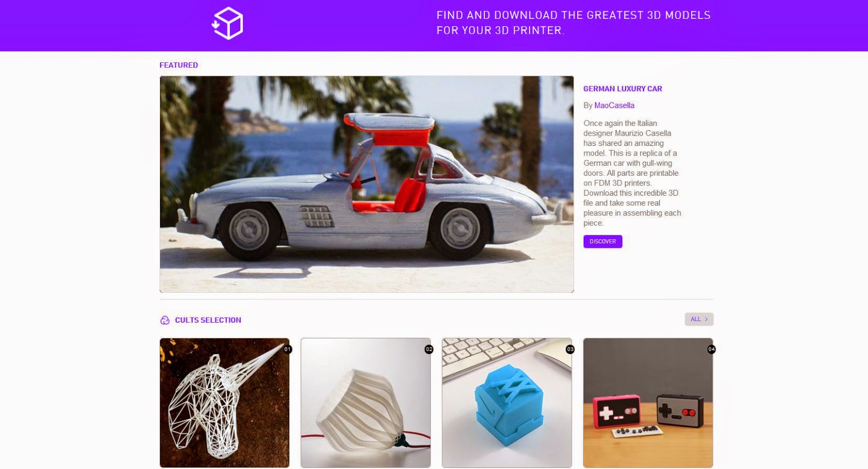Click the FEATURED section heading
Viewport: 868px width, 469px height.
point(178,65)
